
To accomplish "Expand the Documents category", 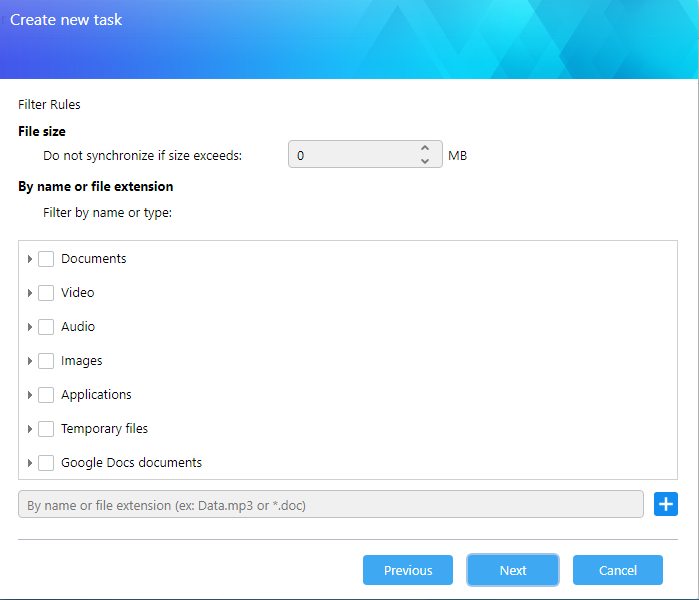I will 30,259.
